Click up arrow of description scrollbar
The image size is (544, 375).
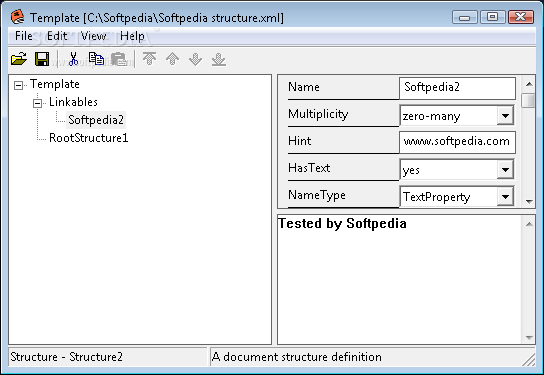pyautogui.click(x=529, y=224)
